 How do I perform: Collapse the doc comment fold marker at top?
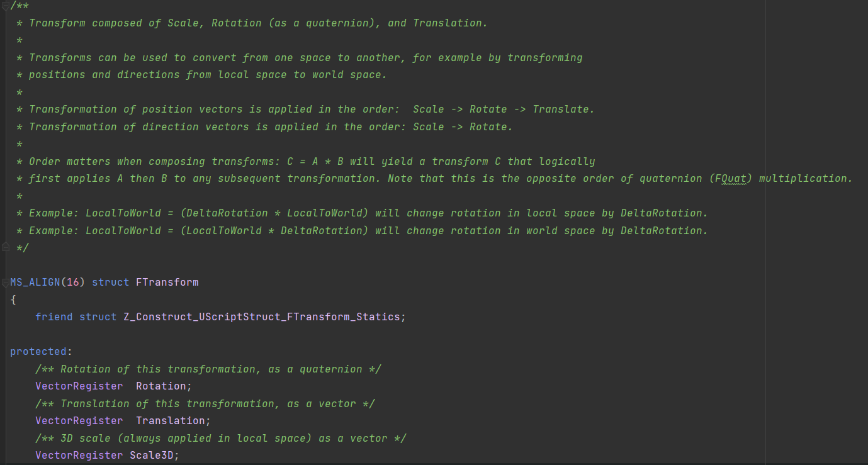point(6,6)
